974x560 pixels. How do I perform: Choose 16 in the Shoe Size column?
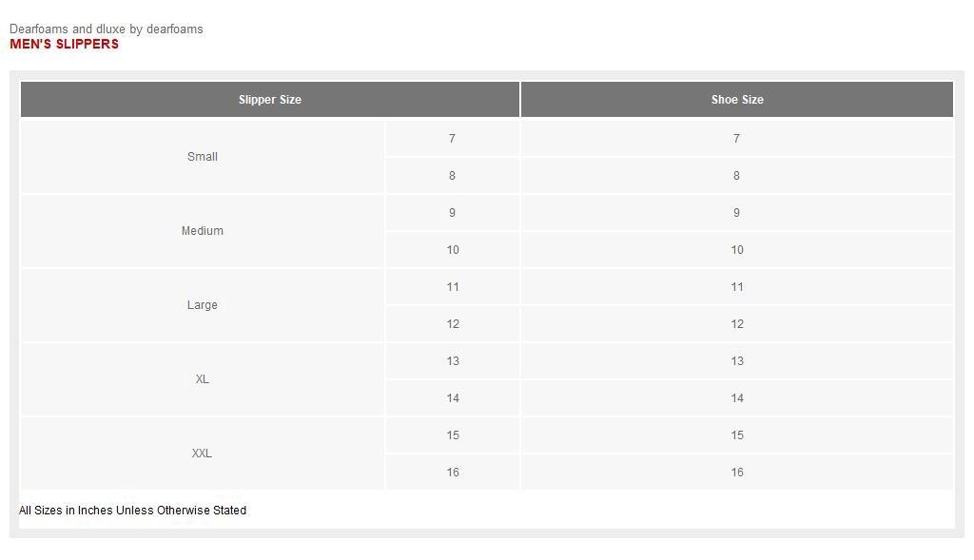click(x=737, y=473)
